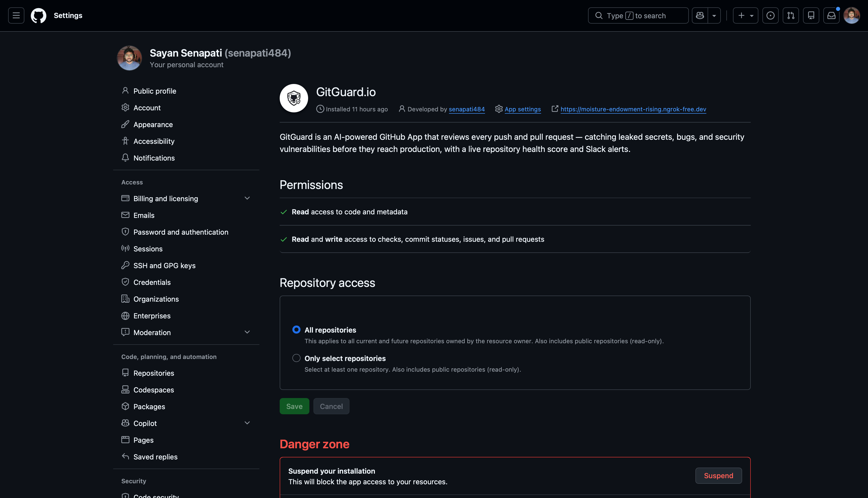Expand the Billing and licensing section
Screen dimensions: 868x498
[x=247, y=198]
